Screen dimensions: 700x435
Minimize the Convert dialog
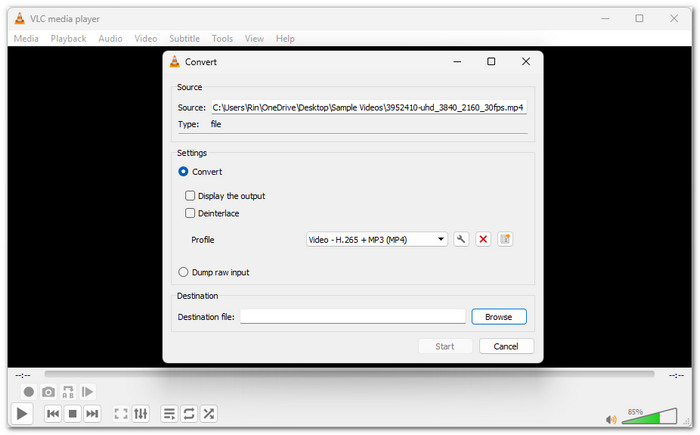coord(457,62)
